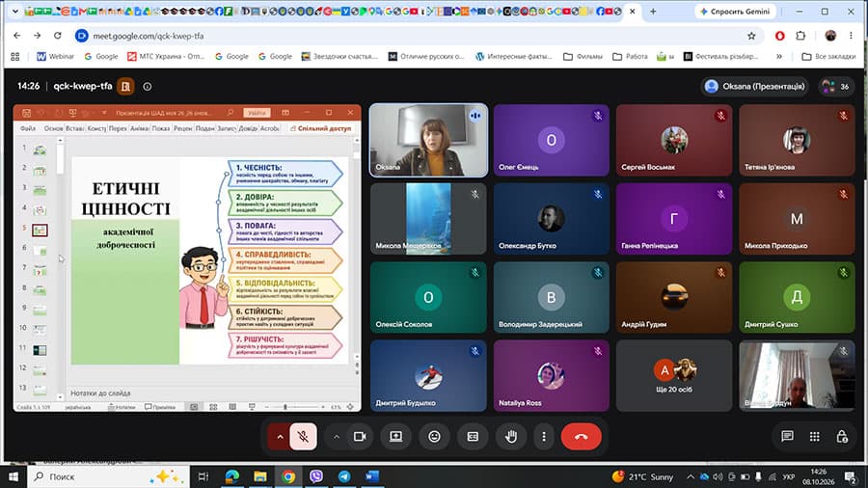Click Windows search box Поиск
Screen dimensions: 868x488
108,476
